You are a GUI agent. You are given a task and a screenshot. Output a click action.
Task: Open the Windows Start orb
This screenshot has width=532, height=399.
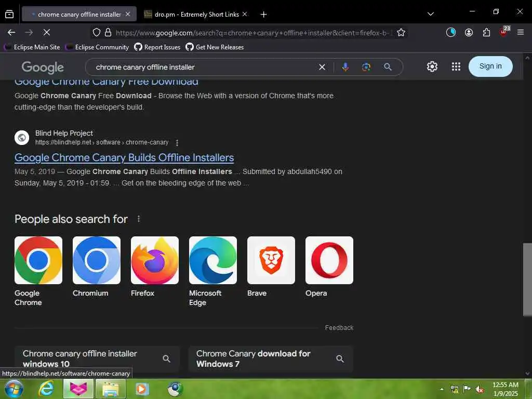point(14,389)
